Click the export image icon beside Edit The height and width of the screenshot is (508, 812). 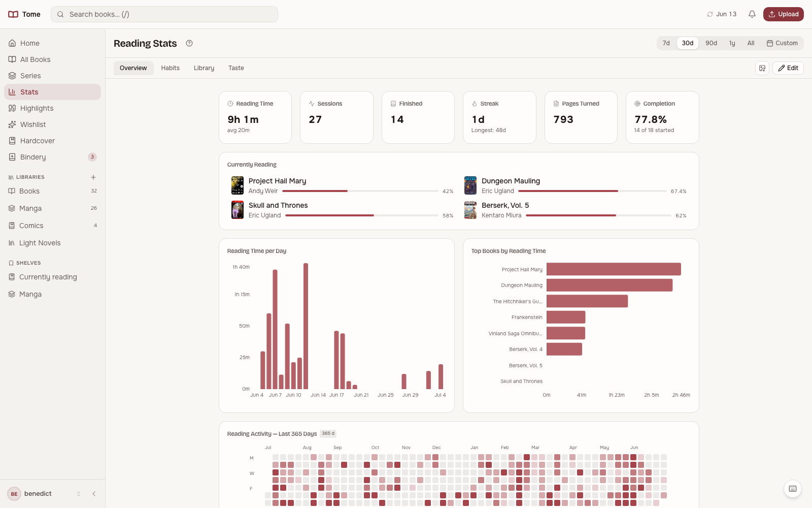(762, 68)
